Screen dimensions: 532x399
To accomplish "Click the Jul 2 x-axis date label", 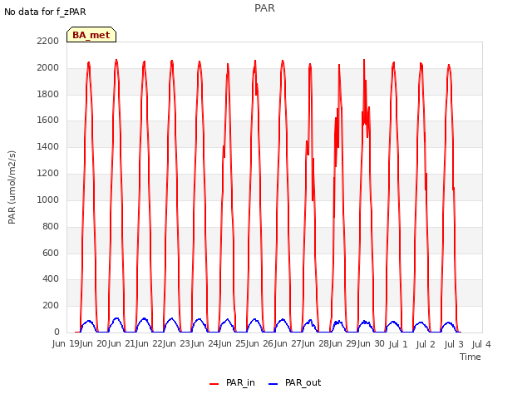I will click(x=426, y=344).
